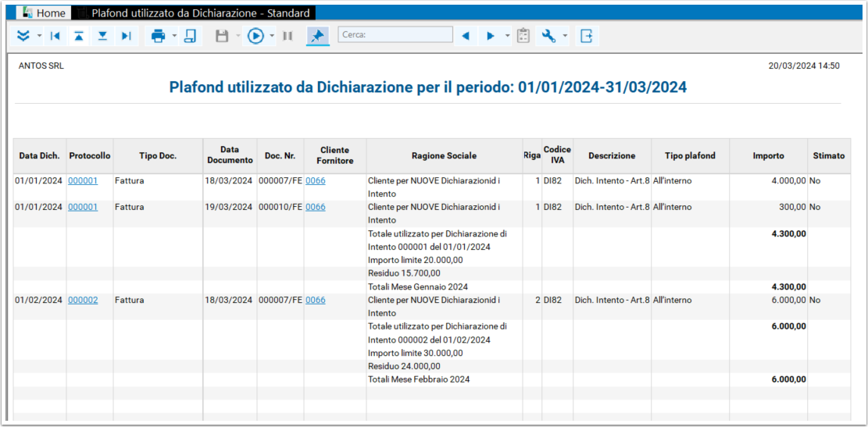Click the Tipo plafond column header

coord(690,156)
